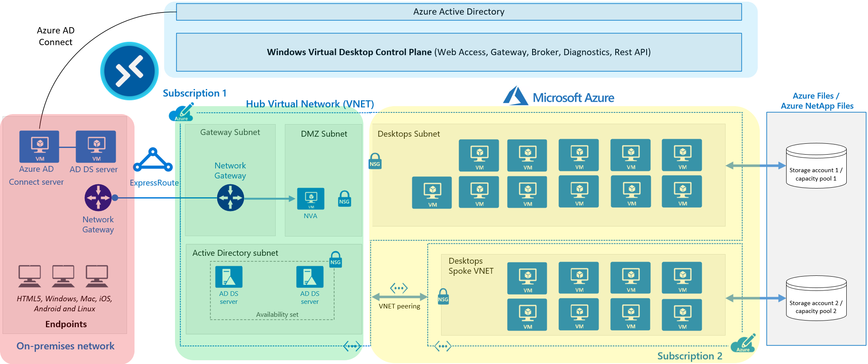Click the Azure Active Directory box

[x=459, y=12]
